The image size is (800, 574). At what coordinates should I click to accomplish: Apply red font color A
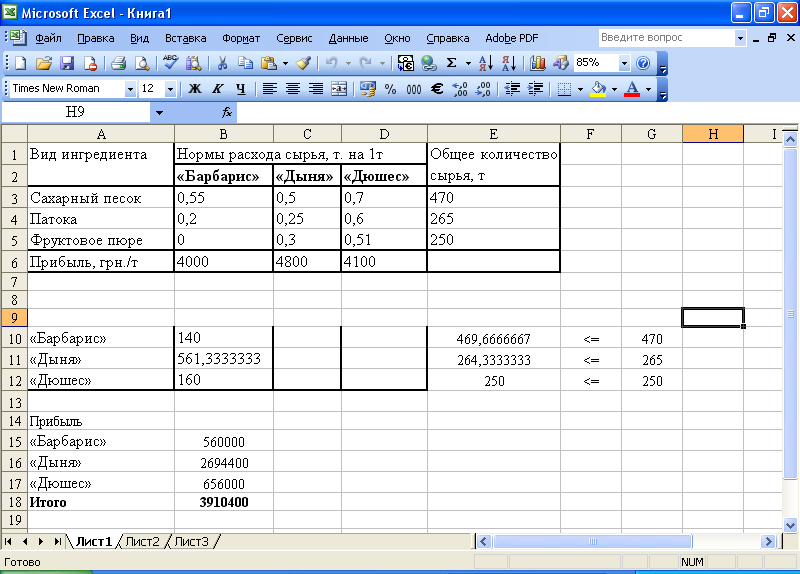coord(632,89)
